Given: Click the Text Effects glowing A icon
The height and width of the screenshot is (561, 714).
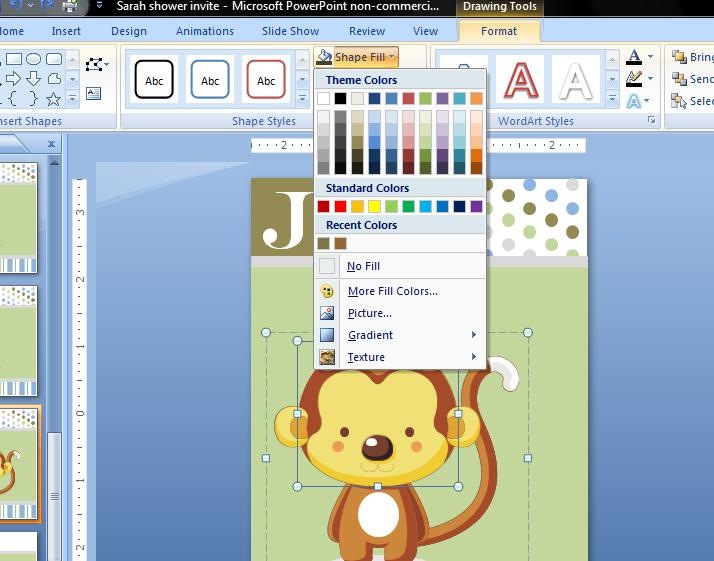Looking at the screenshot, I should (634, 101).
